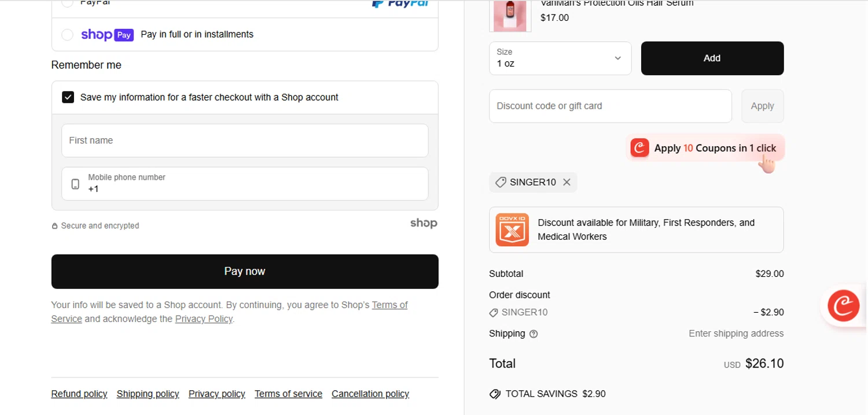This screenshot has width=868, height=415.
Task: Click the PayPal logo
Action: click(x=400, y=3)
